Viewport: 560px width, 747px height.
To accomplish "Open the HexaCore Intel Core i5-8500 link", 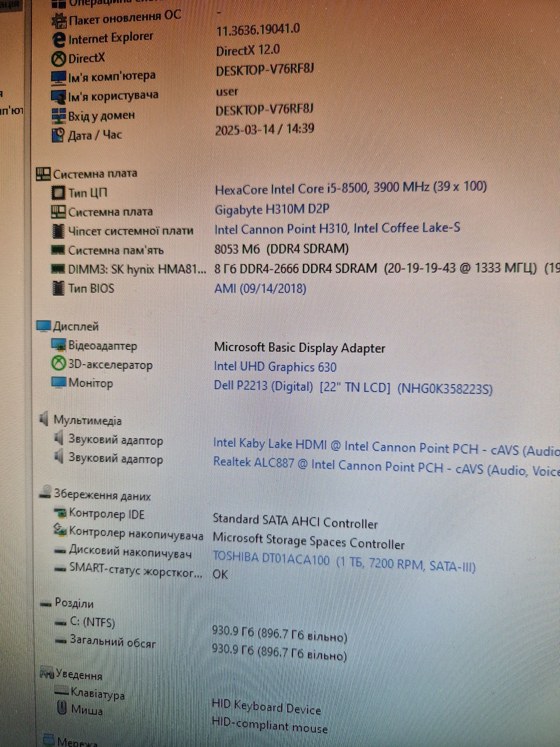I will coord(351,188).
